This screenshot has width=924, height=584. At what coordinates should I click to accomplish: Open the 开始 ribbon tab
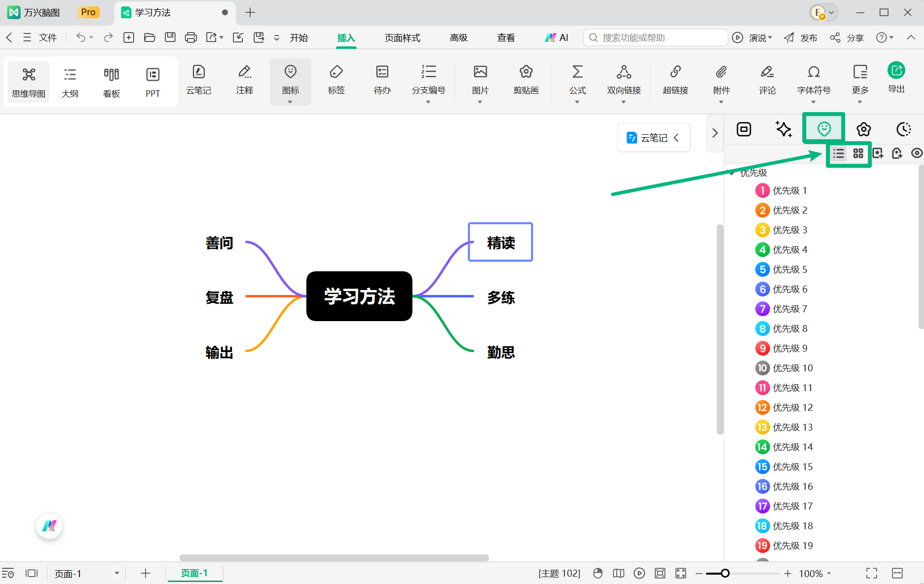pos(299,37)
